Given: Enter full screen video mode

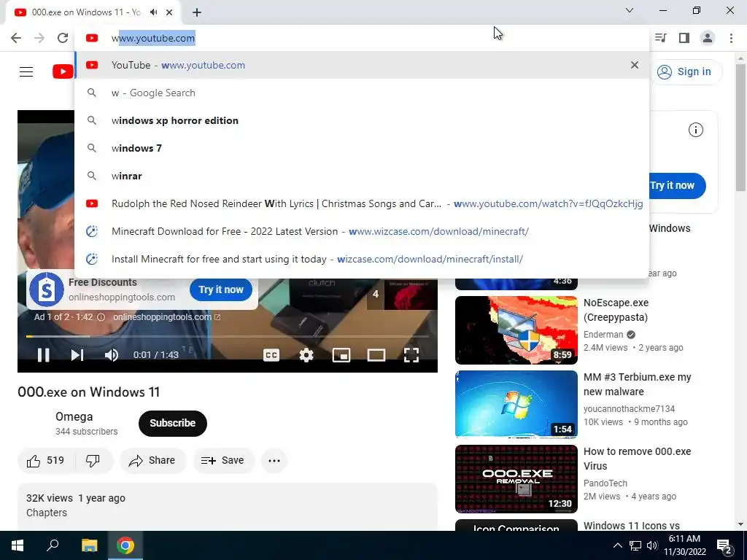Looking at the screenshot, I should tap(411, 355).
